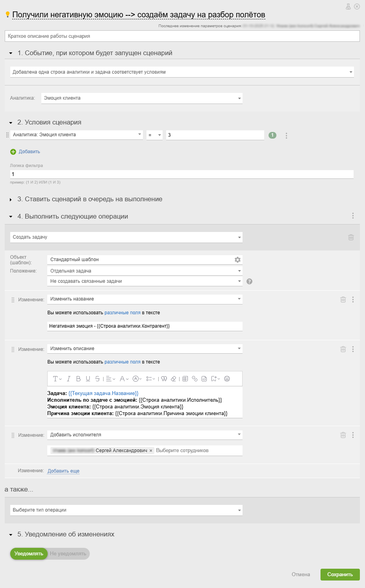365x588 pixels.
Task: Click the strikethrough formatting icon
Action: pyautogui.click(x=97, y=379)
